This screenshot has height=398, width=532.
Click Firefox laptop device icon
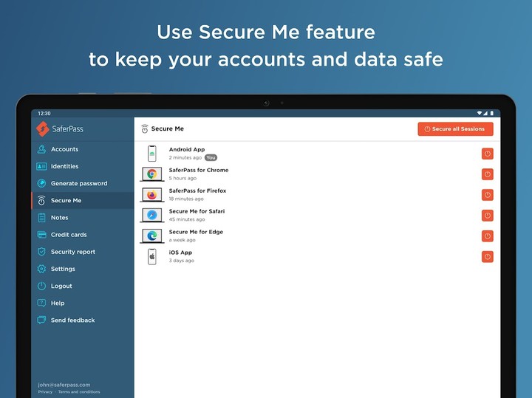point(152,195)
